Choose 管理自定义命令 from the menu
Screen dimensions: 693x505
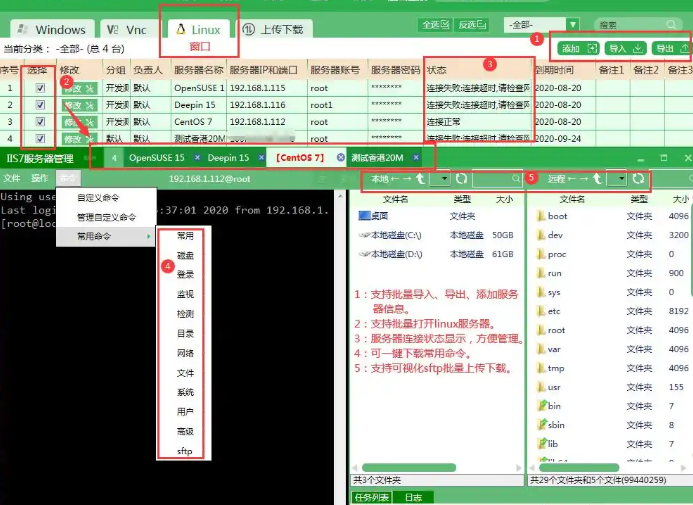pyautogui.click(x=107, y=217)
